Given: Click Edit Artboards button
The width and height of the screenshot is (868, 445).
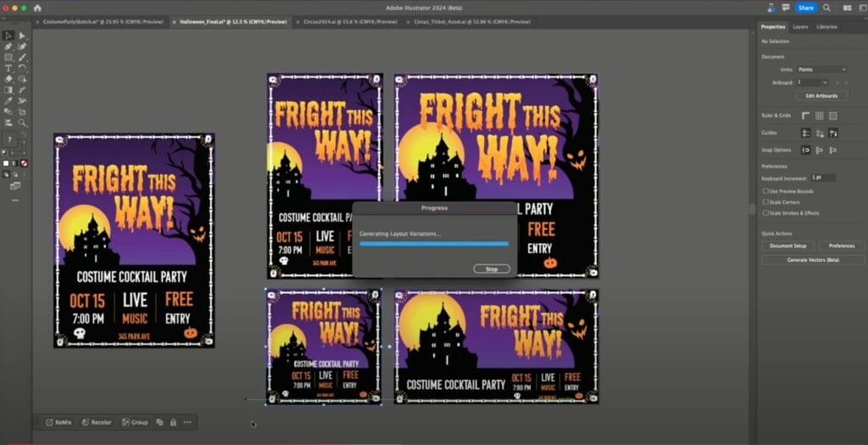Looking at the screenshot, I should pos(821,96).
